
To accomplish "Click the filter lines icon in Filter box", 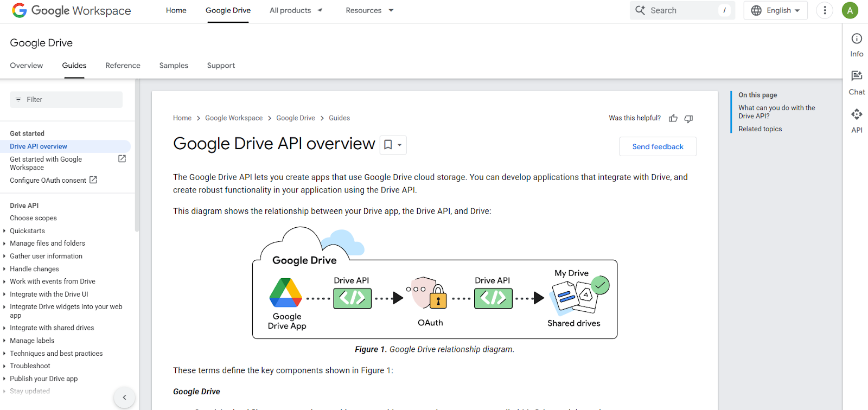I will coord(18,100).
